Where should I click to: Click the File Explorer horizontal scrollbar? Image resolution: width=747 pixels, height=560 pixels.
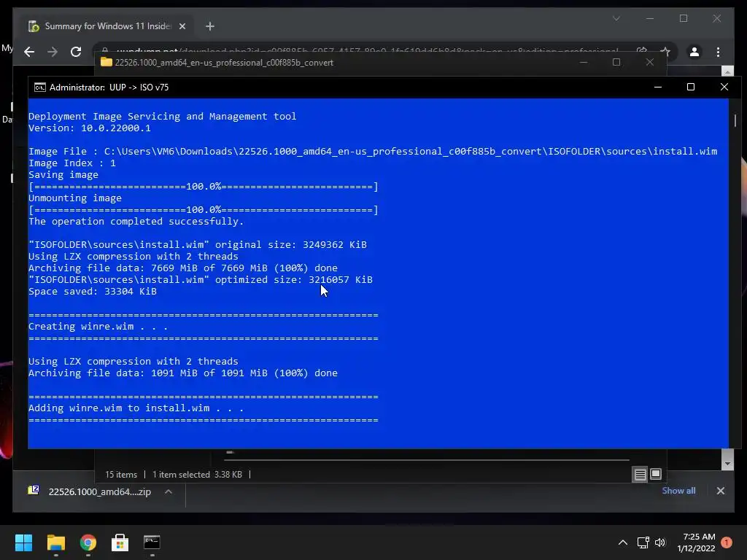pyautogui.click(x=426, y=460)
